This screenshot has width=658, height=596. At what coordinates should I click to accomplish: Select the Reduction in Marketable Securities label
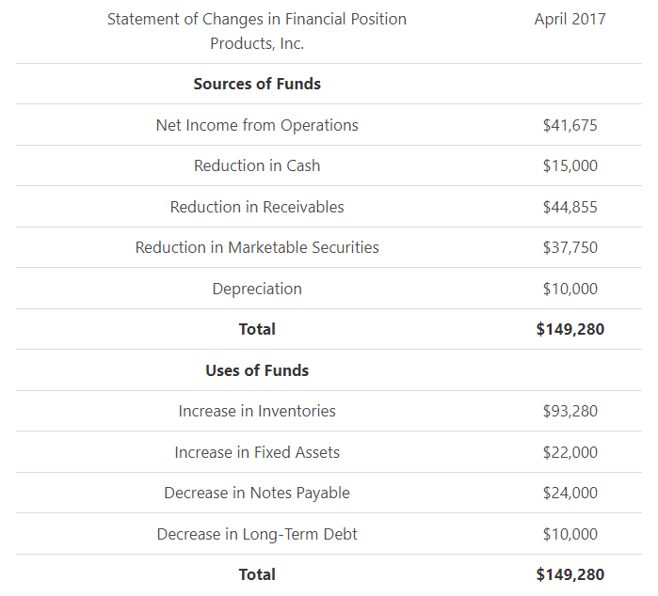click(x=257, y=247)
